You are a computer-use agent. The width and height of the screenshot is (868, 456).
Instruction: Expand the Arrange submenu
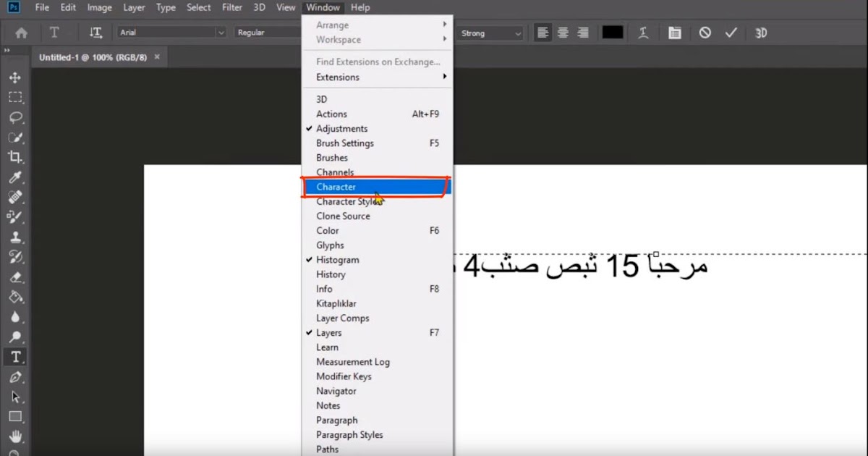point(378,25)
